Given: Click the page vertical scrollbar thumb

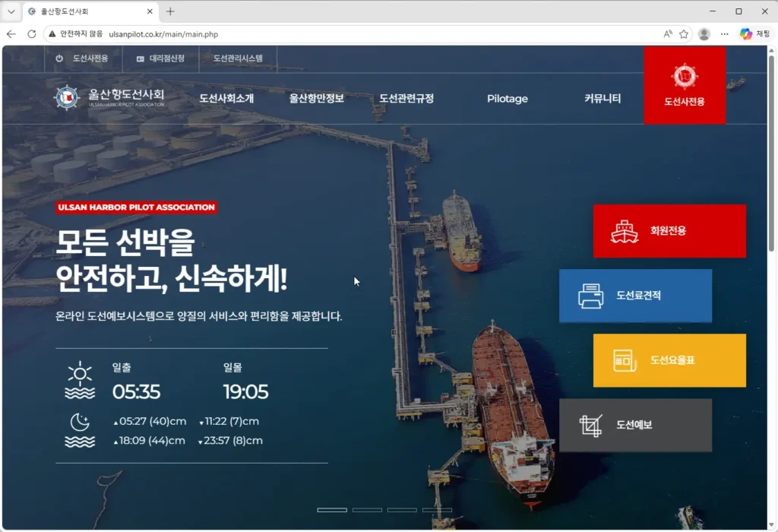Looking at the screenshot, I should coord(771,154).
